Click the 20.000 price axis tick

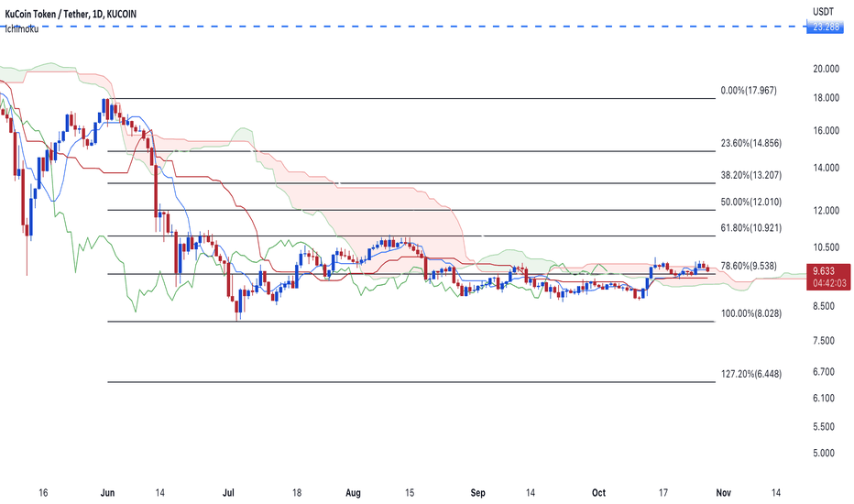826,69
